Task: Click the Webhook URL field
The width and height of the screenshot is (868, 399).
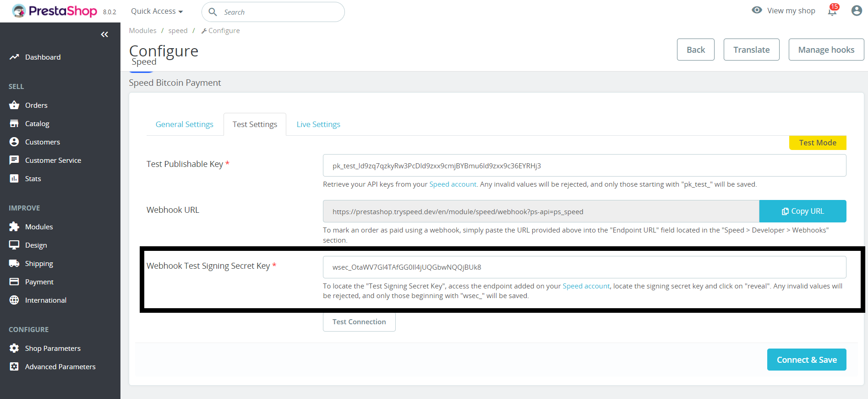Action: coord(541,211)
